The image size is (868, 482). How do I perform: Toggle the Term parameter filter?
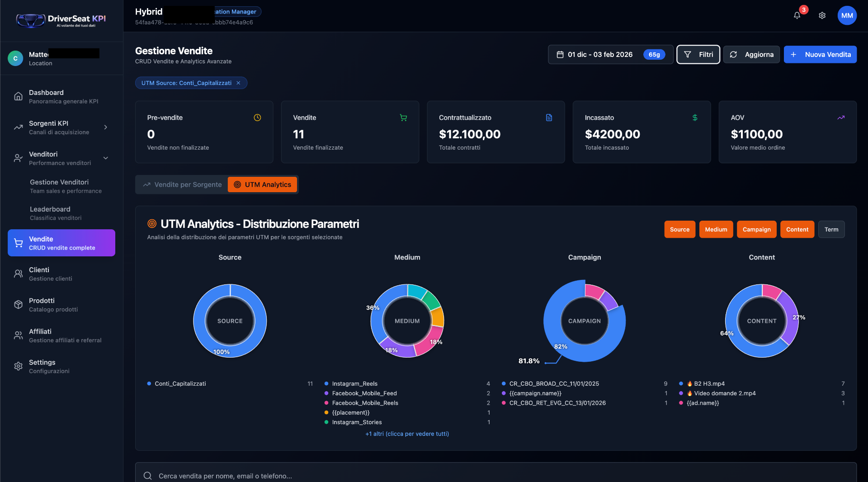pyautogui.click(x=831, y=229)
